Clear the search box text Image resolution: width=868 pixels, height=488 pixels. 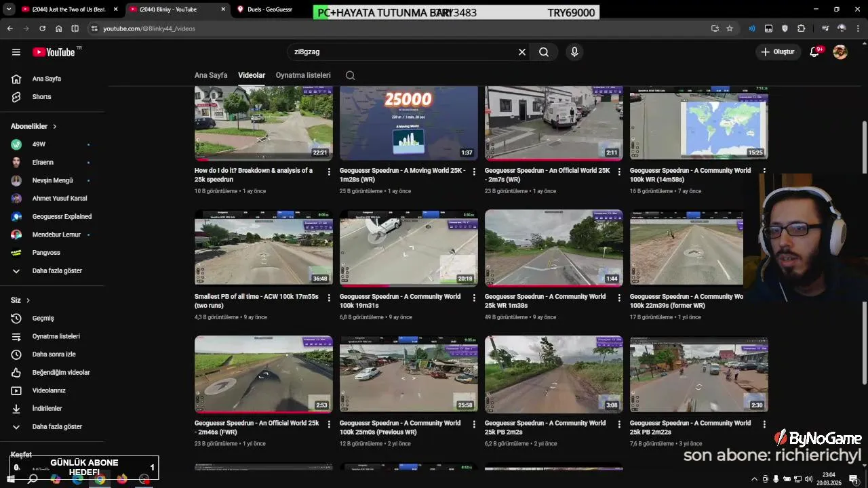point(522,52)
